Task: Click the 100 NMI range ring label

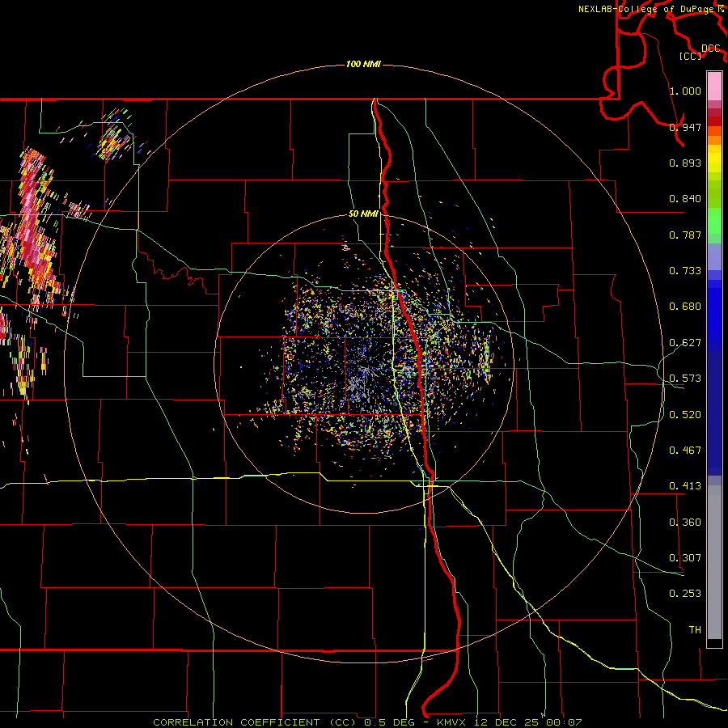Action: 363,64
